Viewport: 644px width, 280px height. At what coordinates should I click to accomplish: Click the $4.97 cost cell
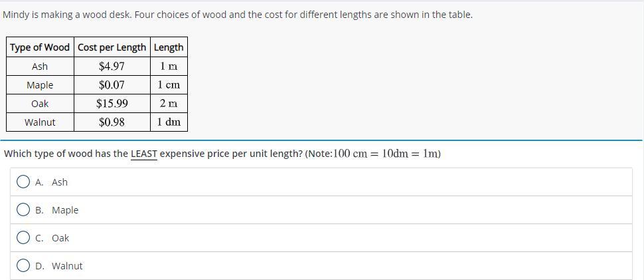click(112, 67)
